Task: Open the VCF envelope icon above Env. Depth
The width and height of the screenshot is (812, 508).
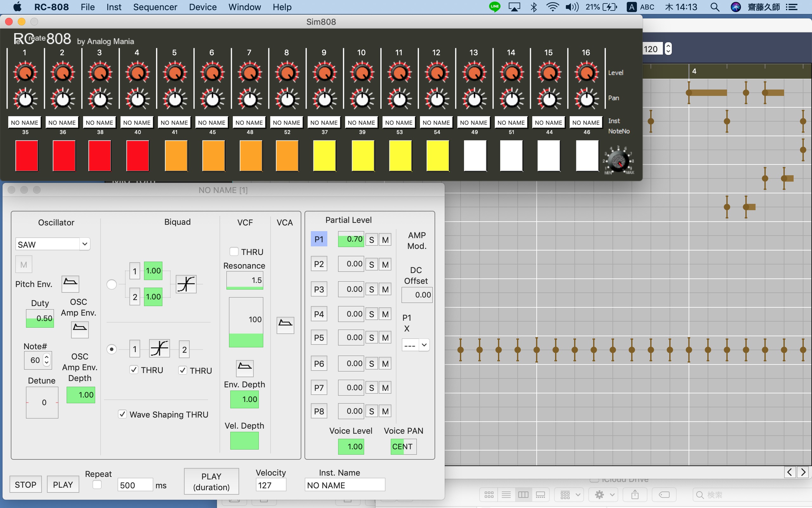Action: (245, 368)
